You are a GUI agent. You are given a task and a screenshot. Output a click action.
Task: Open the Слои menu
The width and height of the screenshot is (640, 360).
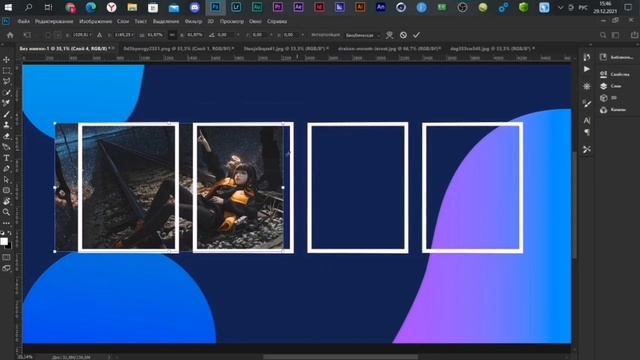click(x=123, y=21)
